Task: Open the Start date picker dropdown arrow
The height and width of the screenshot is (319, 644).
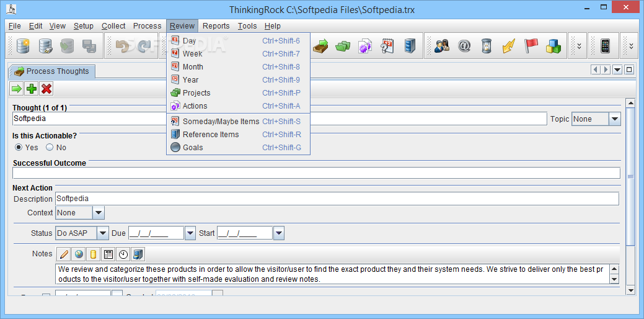Action: (x=278, y=233)
